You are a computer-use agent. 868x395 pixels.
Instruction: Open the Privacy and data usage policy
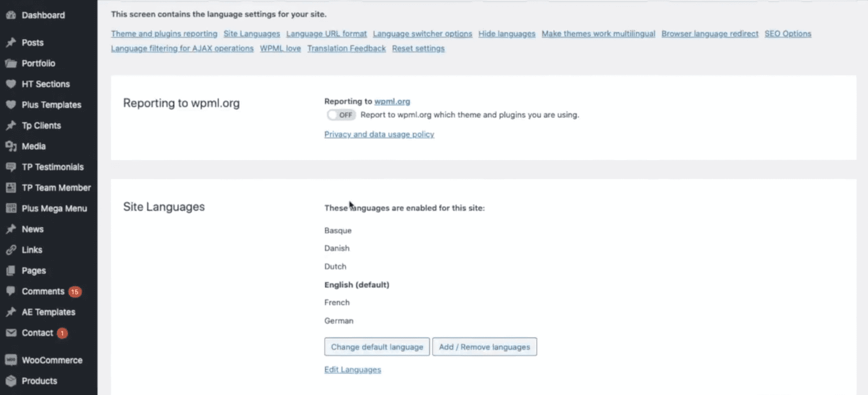tap(379, 134)
